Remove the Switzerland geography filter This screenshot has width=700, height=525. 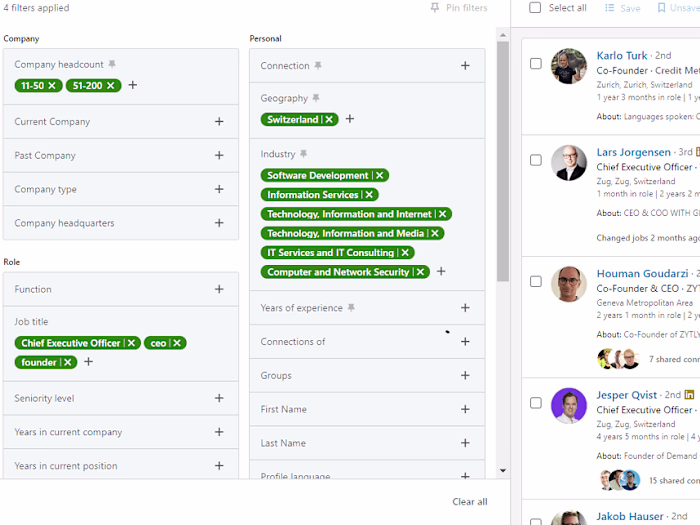click(x=329, y=119)
